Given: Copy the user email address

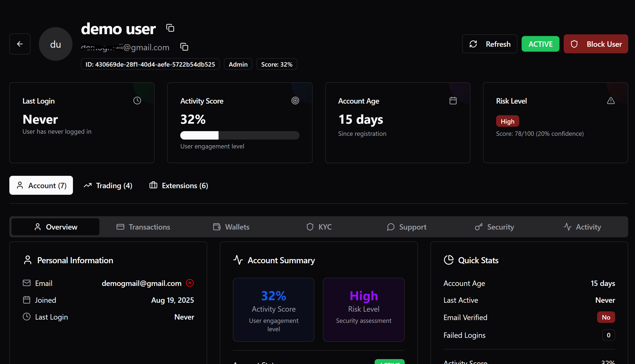Looking at the screenshot, I should coord(184,47).
